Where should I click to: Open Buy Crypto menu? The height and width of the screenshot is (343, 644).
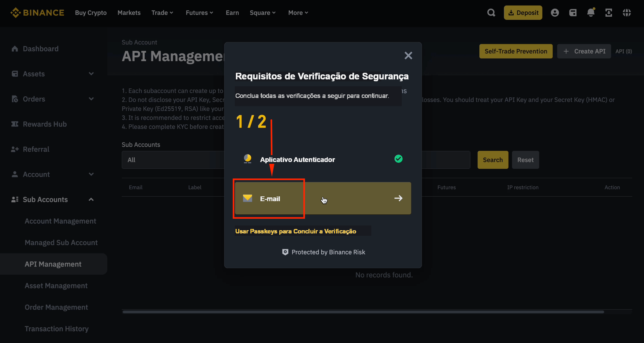91,13
